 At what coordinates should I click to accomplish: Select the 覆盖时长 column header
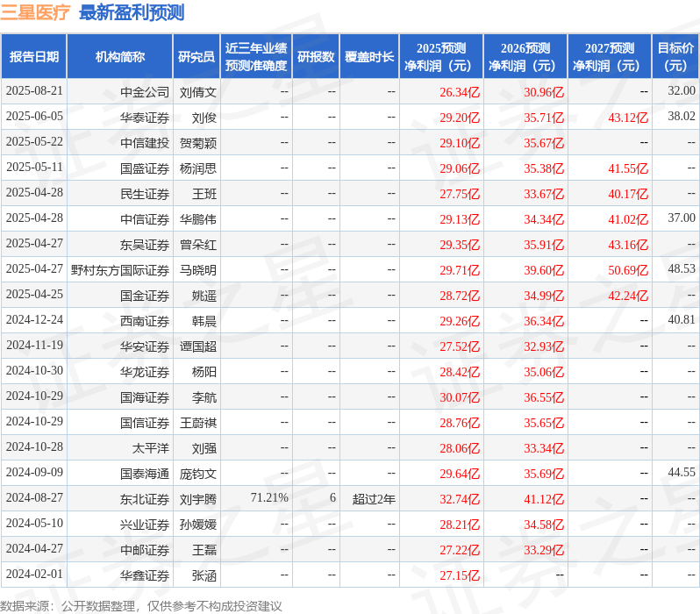point(369,57)
